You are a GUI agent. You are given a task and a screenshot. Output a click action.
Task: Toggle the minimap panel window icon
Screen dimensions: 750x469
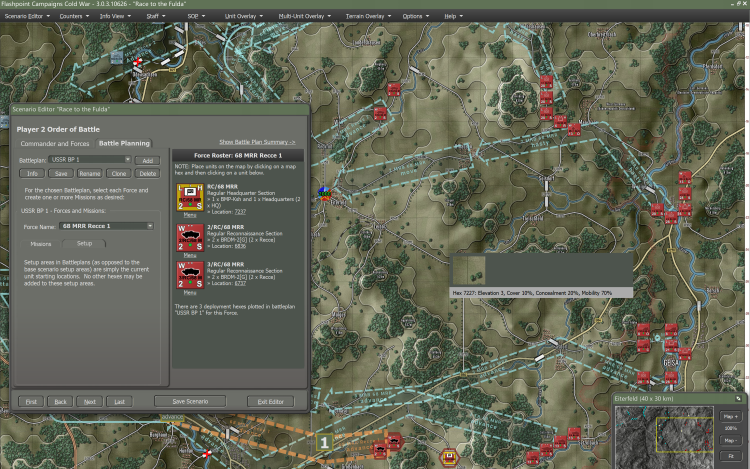[738, 398]
